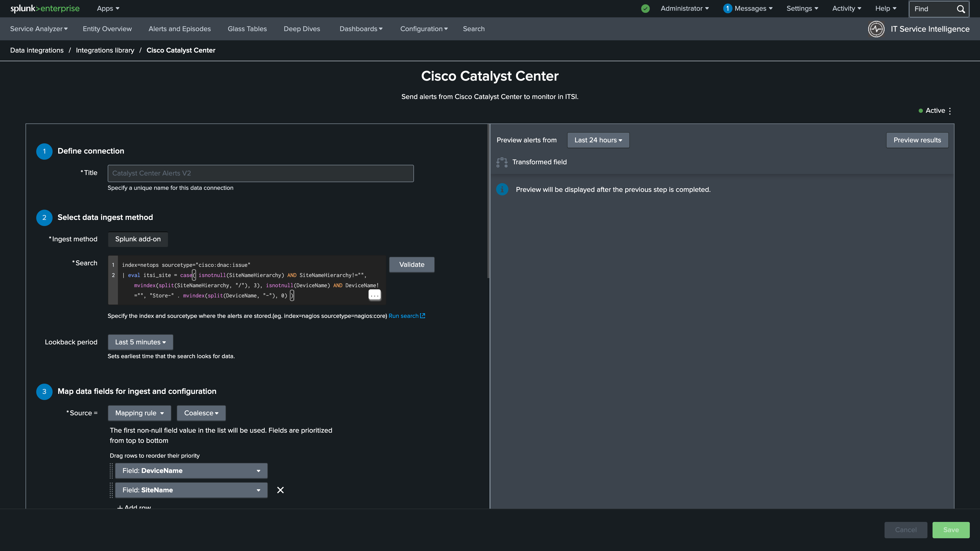Click the Find search magnifier icon

pos(961,9)
